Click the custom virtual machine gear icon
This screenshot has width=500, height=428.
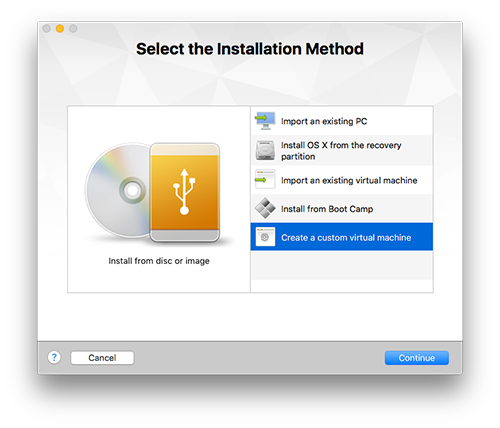[265, 237]
